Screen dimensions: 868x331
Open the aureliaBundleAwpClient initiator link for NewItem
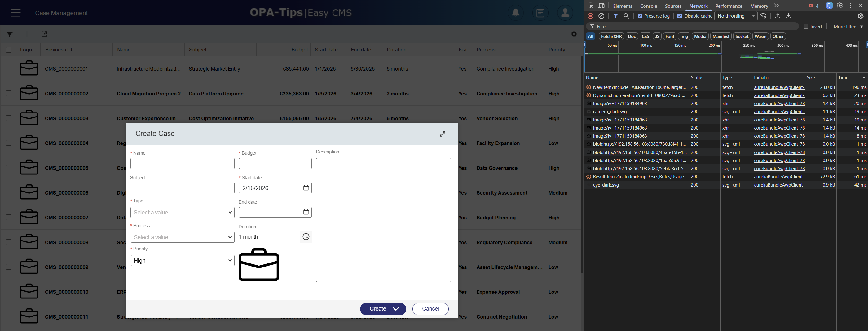pos(779,87)
